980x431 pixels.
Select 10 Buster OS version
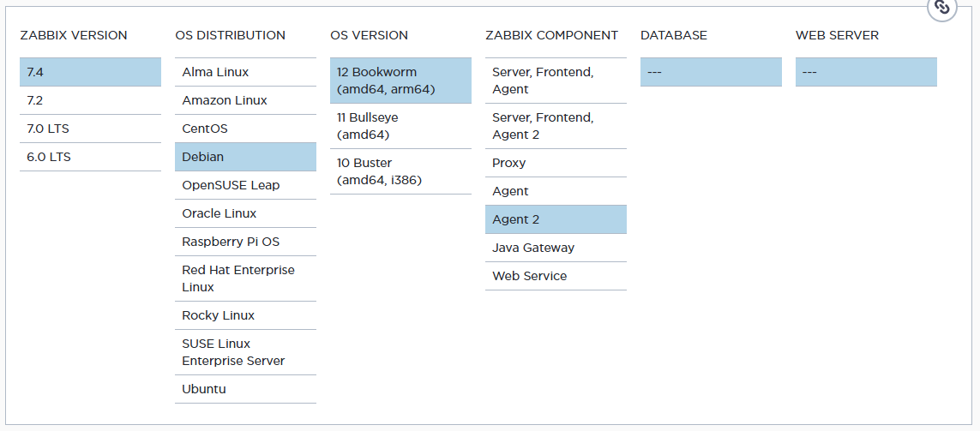(x=400, y=171)
